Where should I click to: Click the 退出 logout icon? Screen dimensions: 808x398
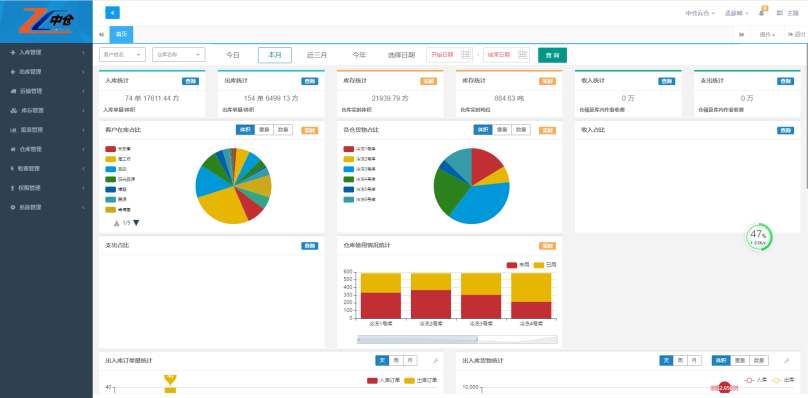(x=790, y=35)
